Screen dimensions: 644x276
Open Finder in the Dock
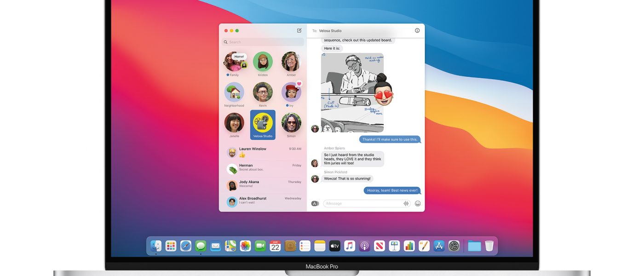pos(156,246)
